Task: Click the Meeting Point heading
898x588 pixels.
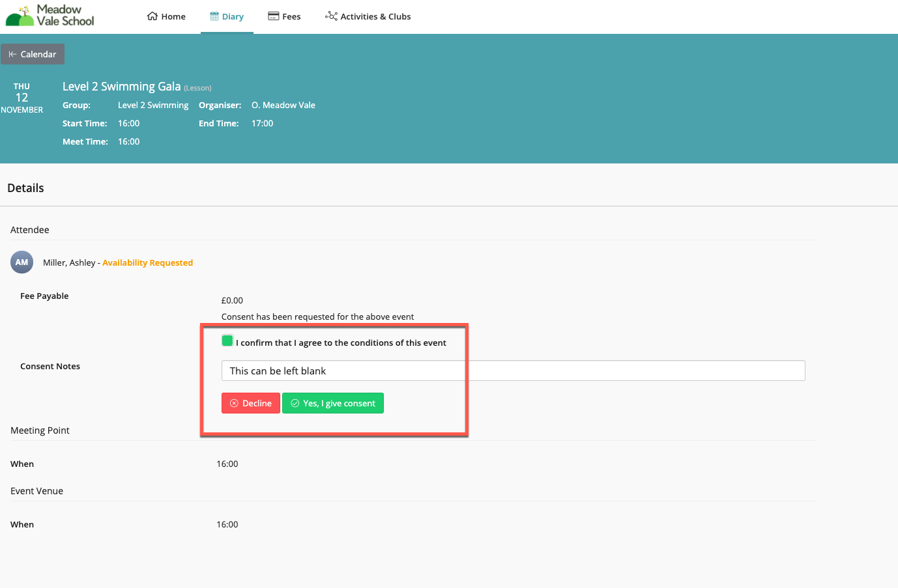Action: point(40,430)
